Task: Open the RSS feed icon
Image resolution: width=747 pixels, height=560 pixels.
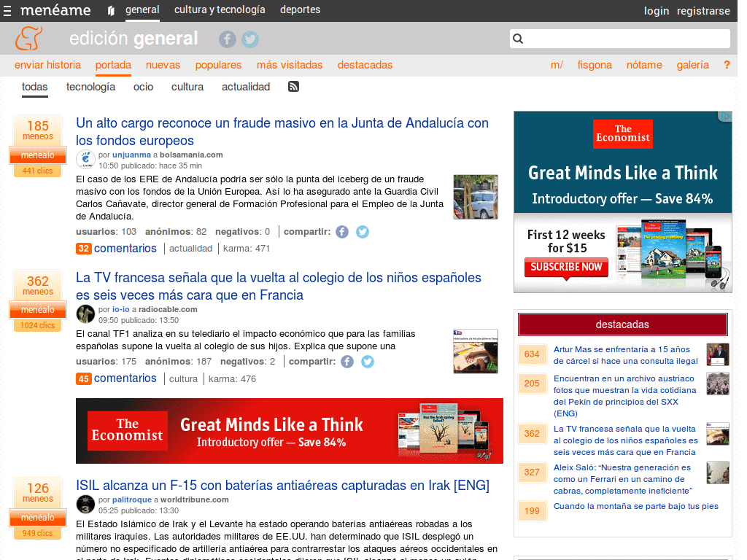Action: pyautogui.click(x=293, y=86)
